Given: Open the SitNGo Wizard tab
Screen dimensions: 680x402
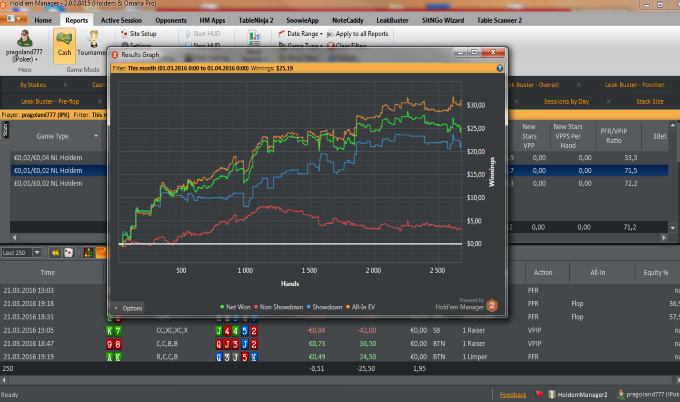Looking at the screenshot, I should tap(443, 20).
